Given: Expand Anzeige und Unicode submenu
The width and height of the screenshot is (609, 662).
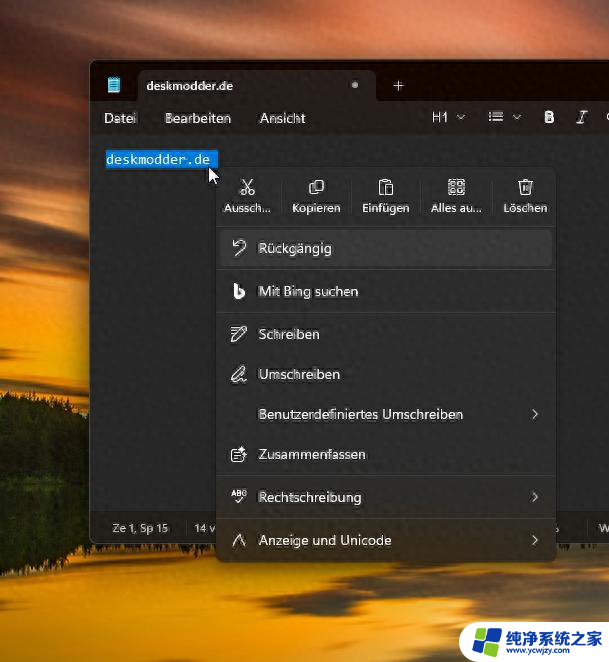Looking at the screenshot, I should pyautogui.click(x=386, y=540).
